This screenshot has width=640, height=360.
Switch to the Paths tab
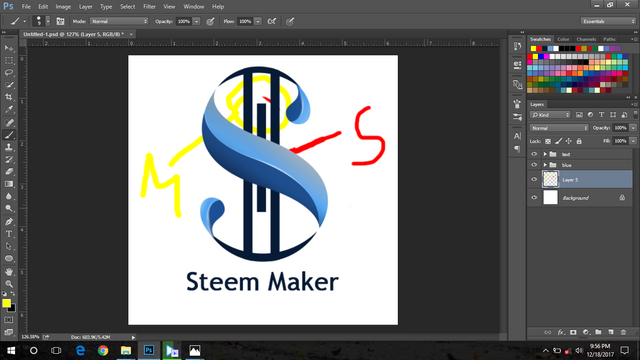609,39
